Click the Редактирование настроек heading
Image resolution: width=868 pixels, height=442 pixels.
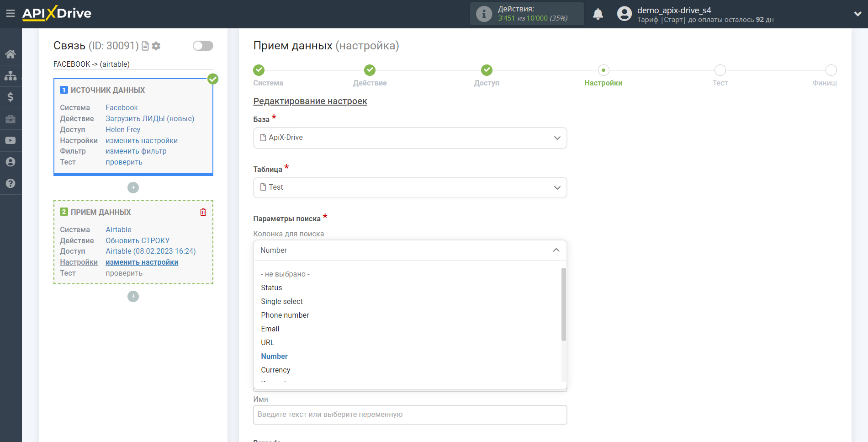tap(310, 101)
